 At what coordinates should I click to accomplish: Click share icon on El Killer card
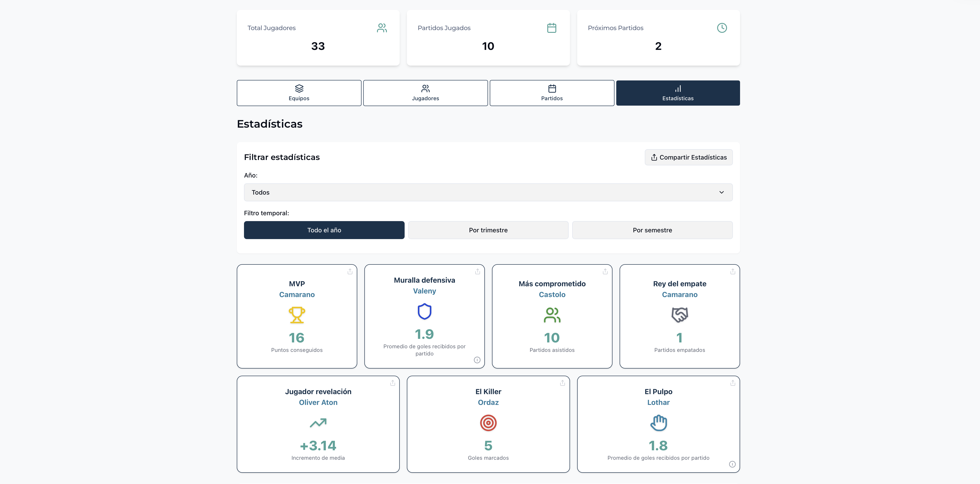tap(562, 383)
